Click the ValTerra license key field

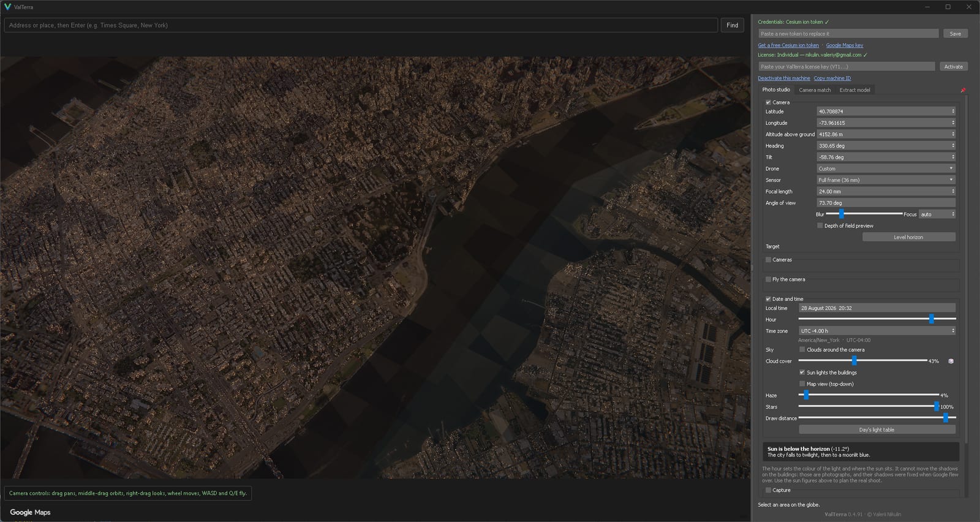click(x=846, y=67)
